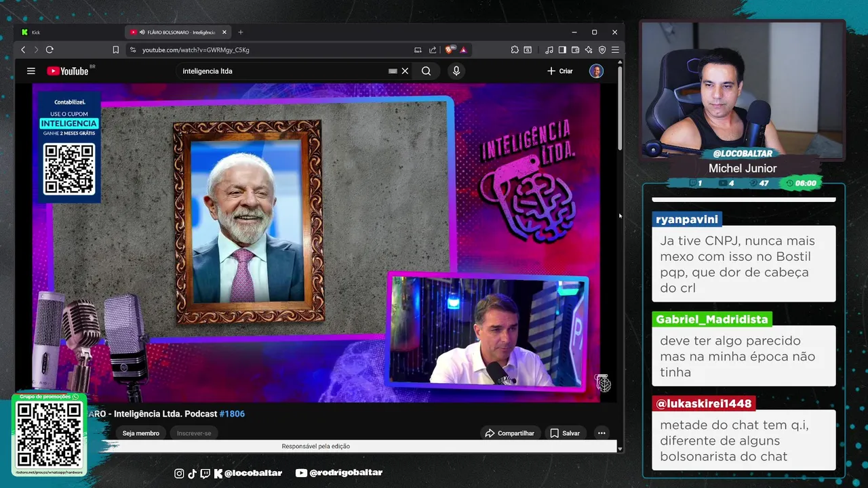Open the browser hamburger main menu
The height and width of the screenshot is (488, 868).
pos(615,49)
